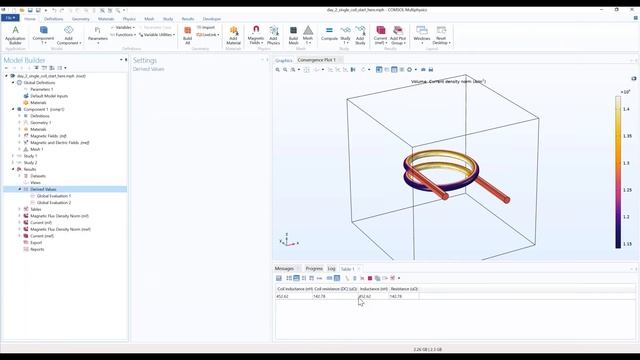Viewport: 640px width, 360px height.
Task: Expand the Study 1 tree node
Action: tap(13, 156)
